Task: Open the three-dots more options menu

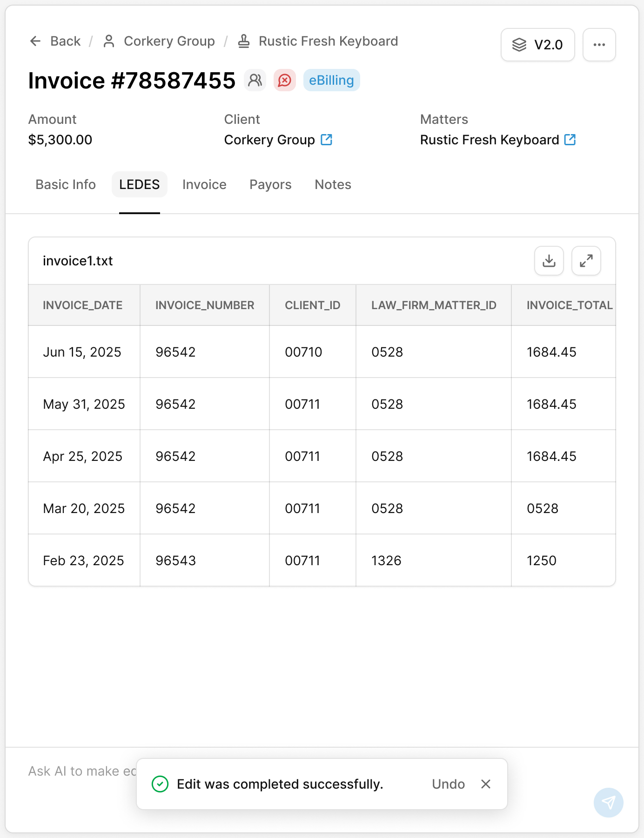Action: click(599, 45)
